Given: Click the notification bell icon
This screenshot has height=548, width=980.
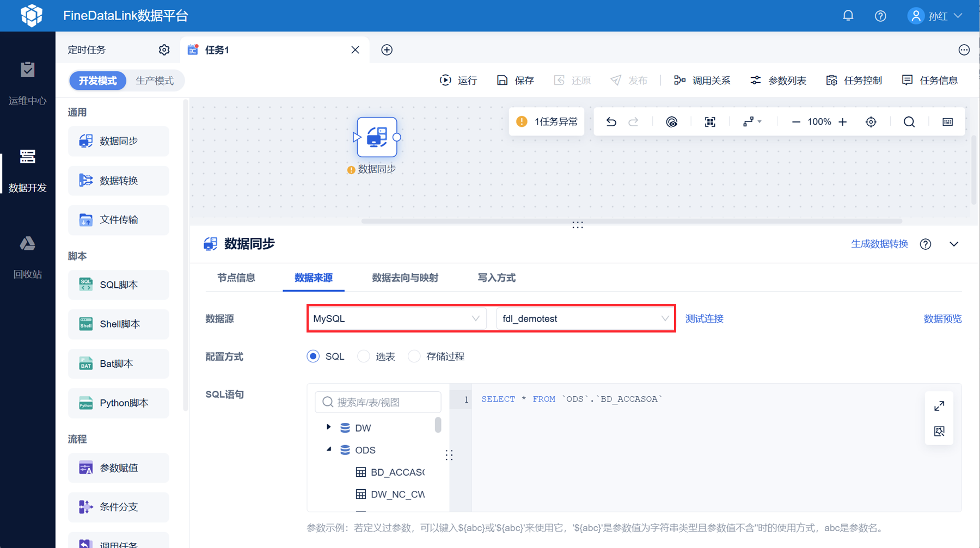Looking at the screenshot, I should [x=848, y=16].
